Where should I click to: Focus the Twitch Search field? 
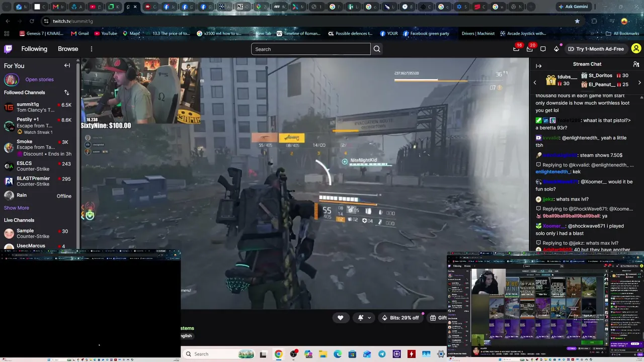(311, 49)
